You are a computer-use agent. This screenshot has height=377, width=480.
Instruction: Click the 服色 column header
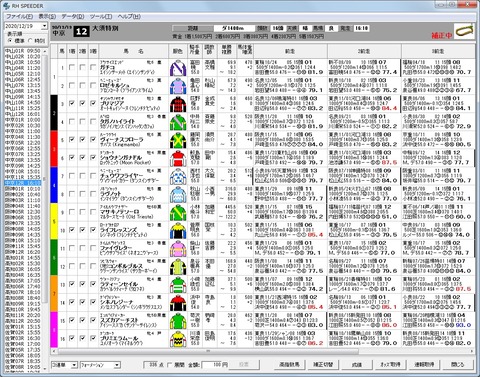178,51
